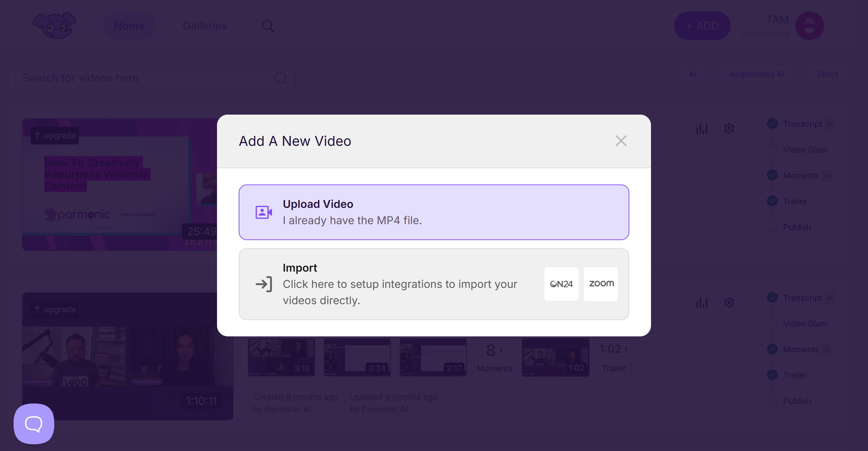Open the search magnifier in navbar
868x451 pixels.
(x=268, y=26)
